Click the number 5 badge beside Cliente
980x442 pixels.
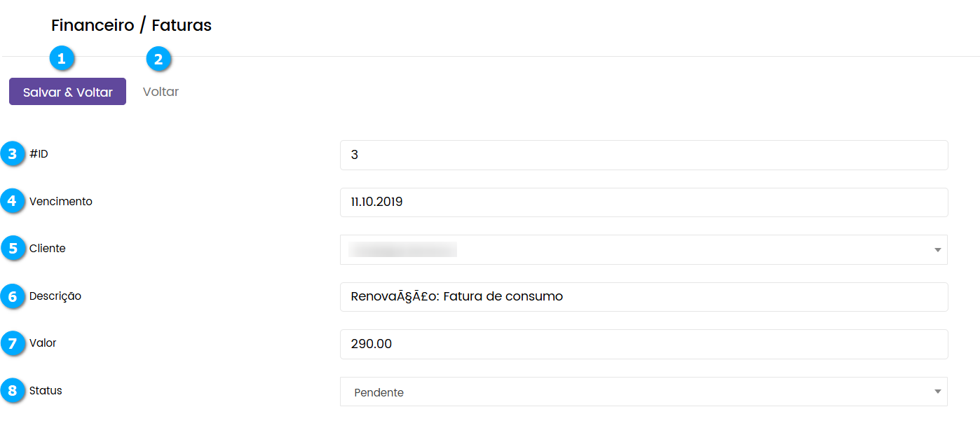tap(13, 249)
